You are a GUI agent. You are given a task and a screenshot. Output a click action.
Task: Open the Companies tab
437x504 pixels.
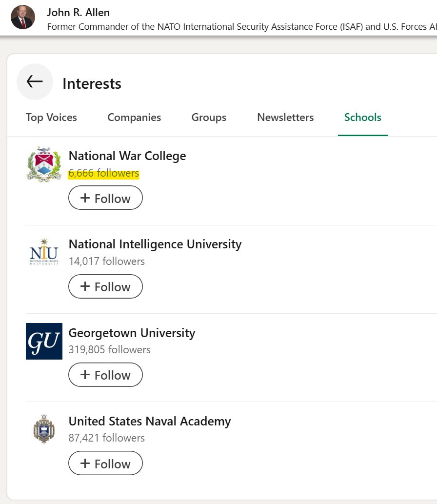click(134, 118)
